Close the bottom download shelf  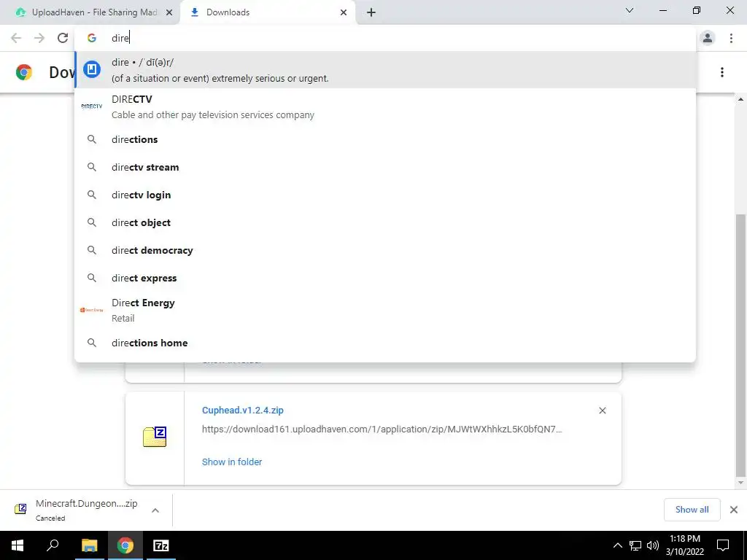(x=734, y=510)
